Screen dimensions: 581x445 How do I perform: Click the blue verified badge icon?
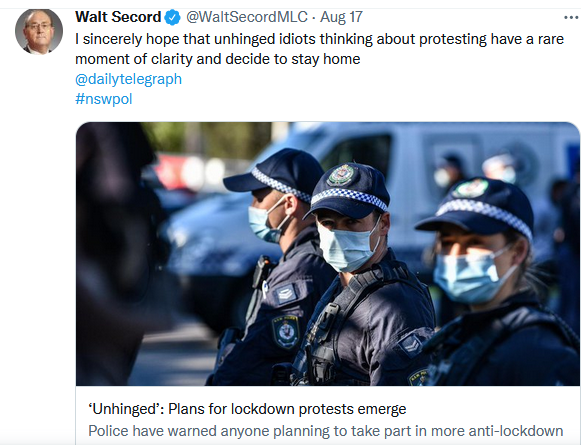point(172,17)
